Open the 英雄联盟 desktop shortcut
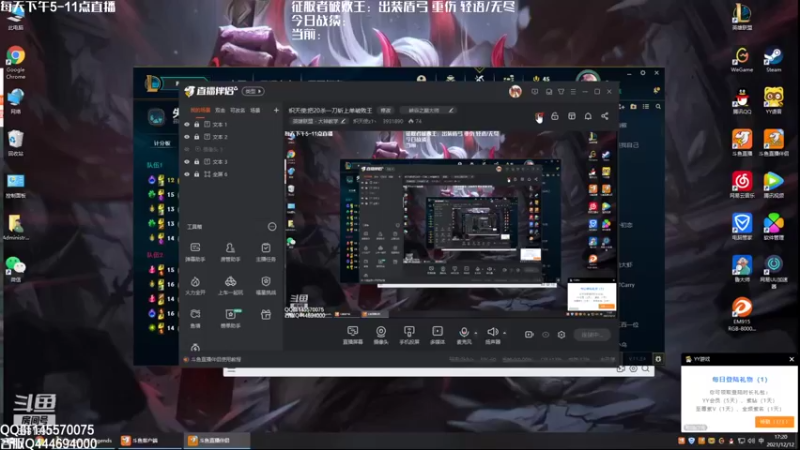The height and width of the screenshot is (450, 800). [x=742, y=17]
